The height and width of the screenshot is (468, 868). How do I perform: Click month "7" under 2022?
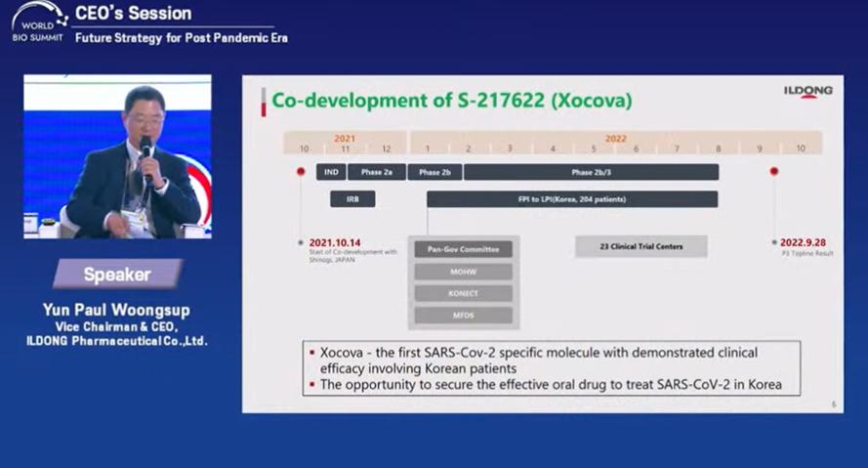tap(677, 149)
